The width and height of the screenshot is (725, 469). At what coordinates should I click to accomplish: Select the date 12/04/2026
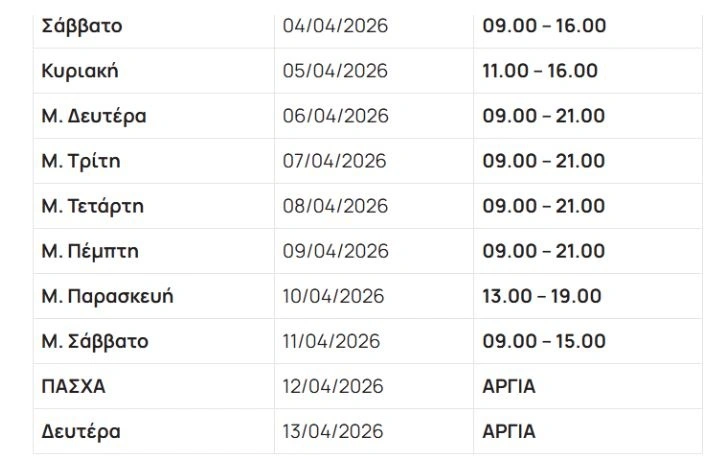pyautogui.click(x=332, y=386)
